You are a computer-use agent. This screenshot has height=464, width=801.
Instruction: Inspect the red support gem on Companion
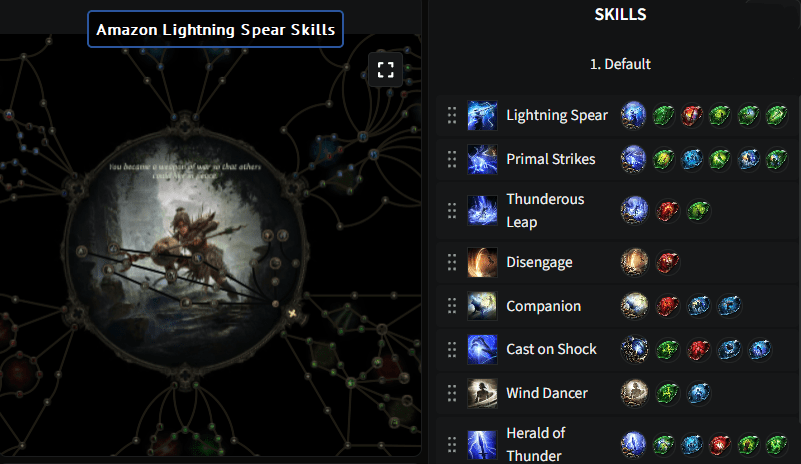point(668,306)
